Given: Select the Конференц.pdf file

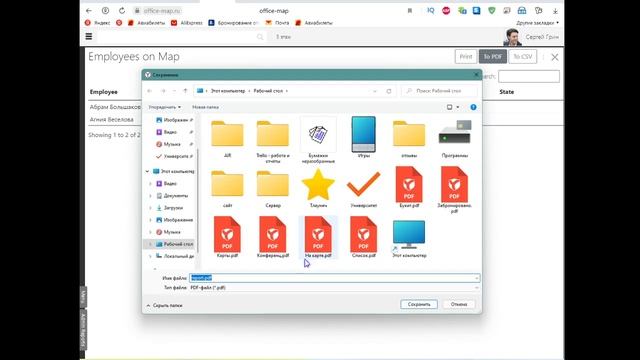Looking at the screenshot, I should pyautogui.click(x=273, y=237).
